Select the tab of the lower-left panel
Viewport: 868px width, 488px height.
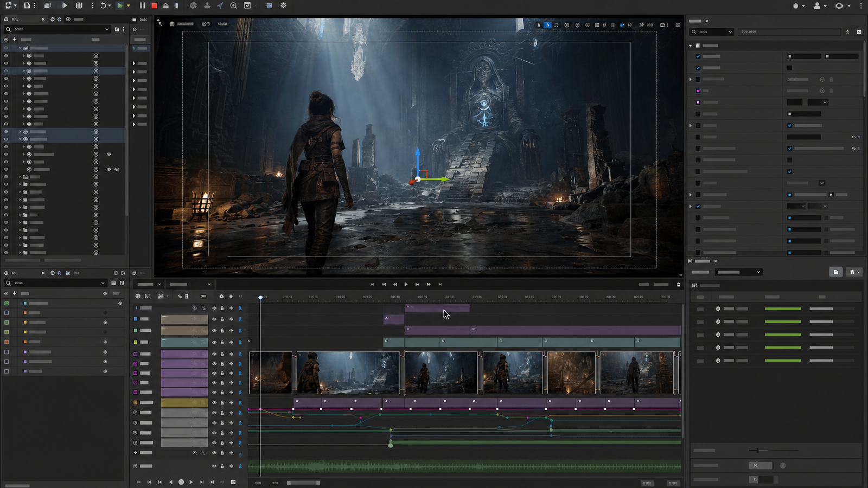tap(24, 273)
